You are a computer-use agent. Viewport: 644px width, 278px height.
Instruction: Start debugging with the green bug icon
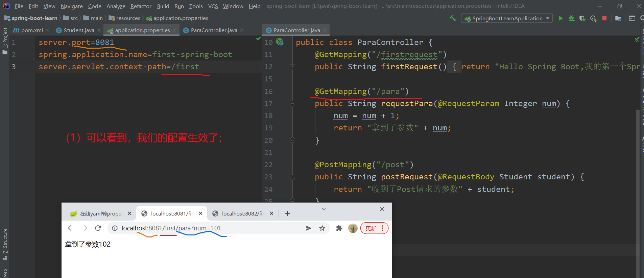coord(571,18)
